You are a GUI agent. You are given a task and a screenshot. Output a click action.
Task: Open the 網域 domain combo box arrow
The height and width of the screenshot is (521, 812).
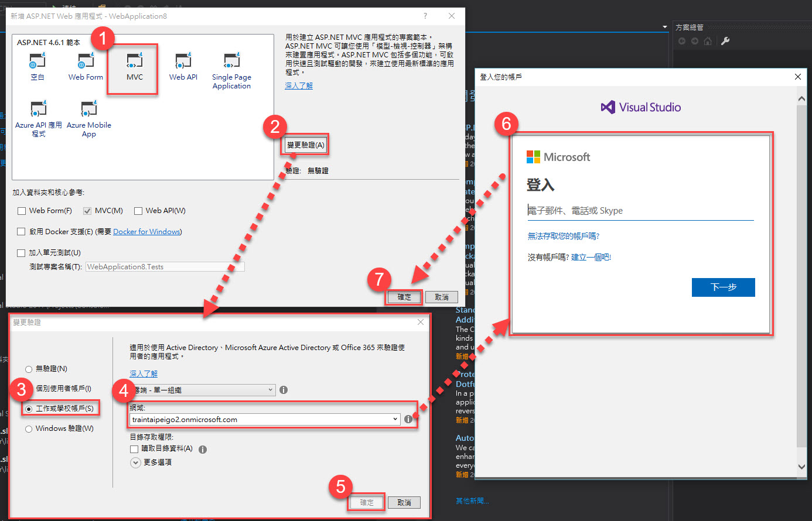click(x=395, y=419)
